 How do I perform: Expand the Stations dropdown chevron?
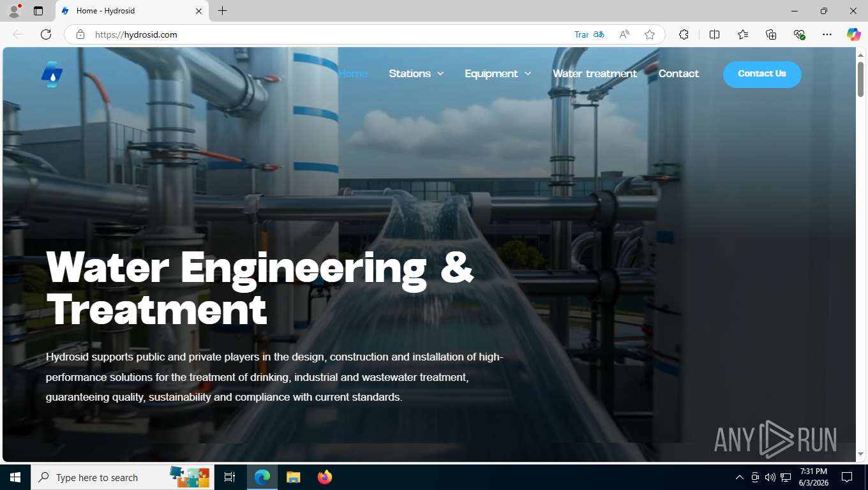(440, 74)
